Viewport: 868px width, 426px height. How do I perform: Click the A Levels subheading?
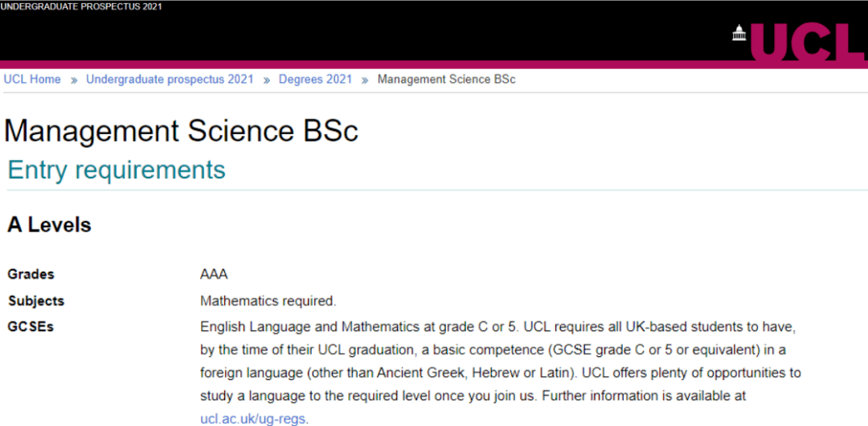click(x=49, y=225)
